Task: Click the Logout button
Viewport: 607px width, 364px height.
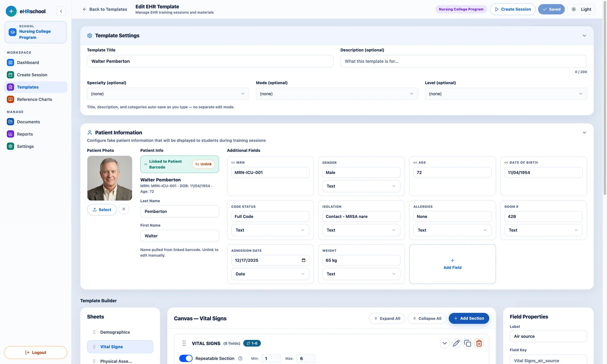Action: click(36, 352)
